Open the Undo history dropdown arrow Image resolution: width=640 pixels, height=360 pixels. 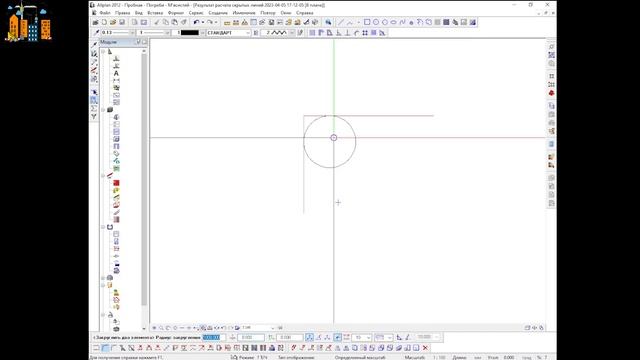(202, 22)
